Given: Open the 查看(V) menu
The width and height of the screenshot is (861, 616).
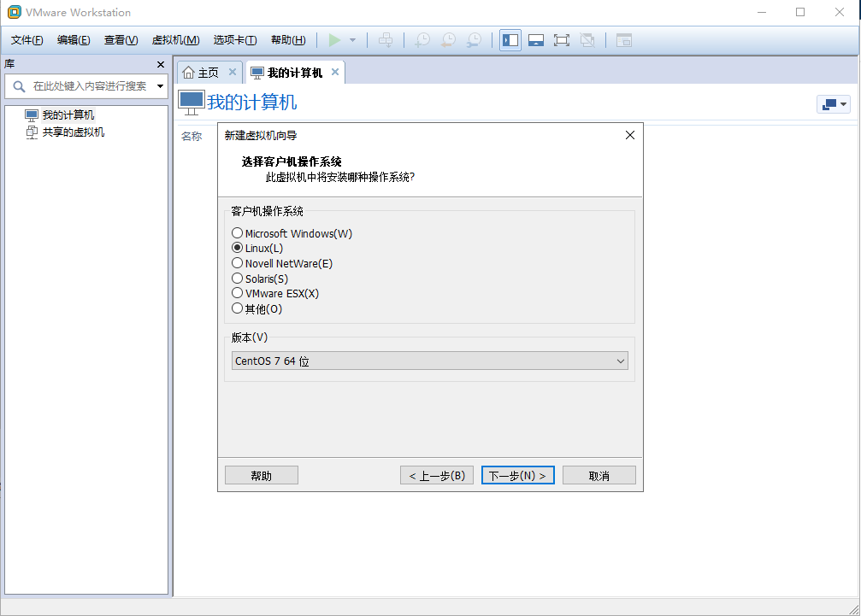Looking at the screenshot, I should [x=121, y=40].
